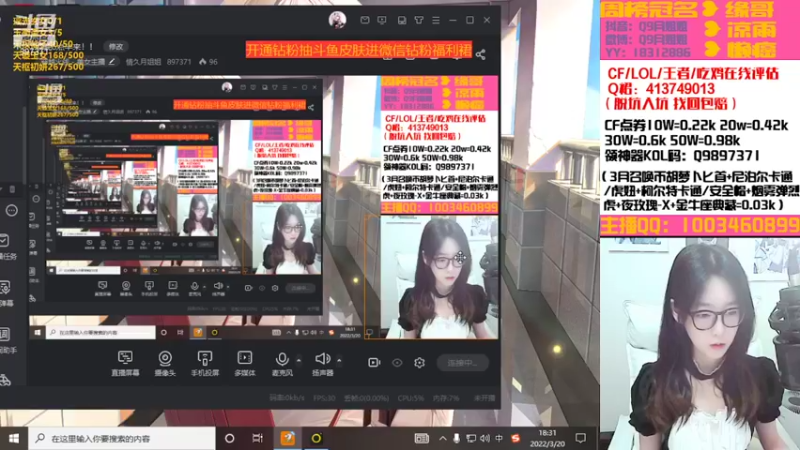Open the Windows Start menu
This screenshot has height=450, width=800.
(14, 438)
